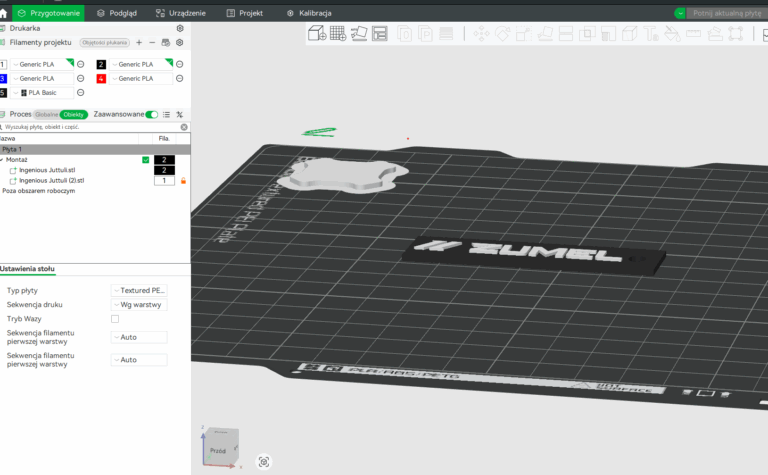768x475 pixels.
Task: Click the black filament 2 color swatch
Action: coord(101,64)
